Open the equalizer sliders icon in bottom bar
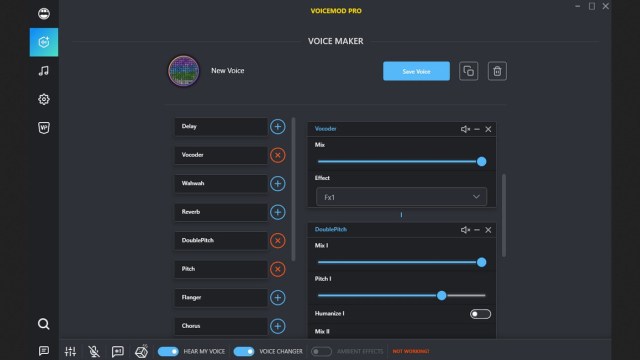Screen dimensions: 640x360 coord(70,351)
